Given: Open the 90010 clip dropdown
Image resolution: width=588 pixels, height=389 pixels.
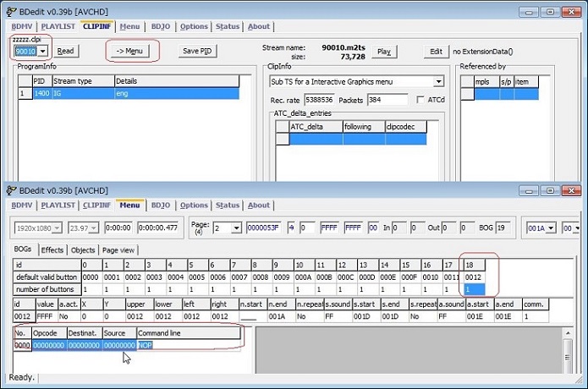Looking at the screenshot, I should [43, 51].
